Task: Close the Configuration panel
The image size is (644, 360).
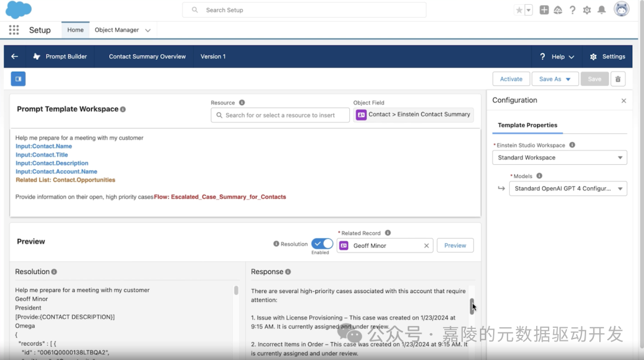Action: point(624,101)
